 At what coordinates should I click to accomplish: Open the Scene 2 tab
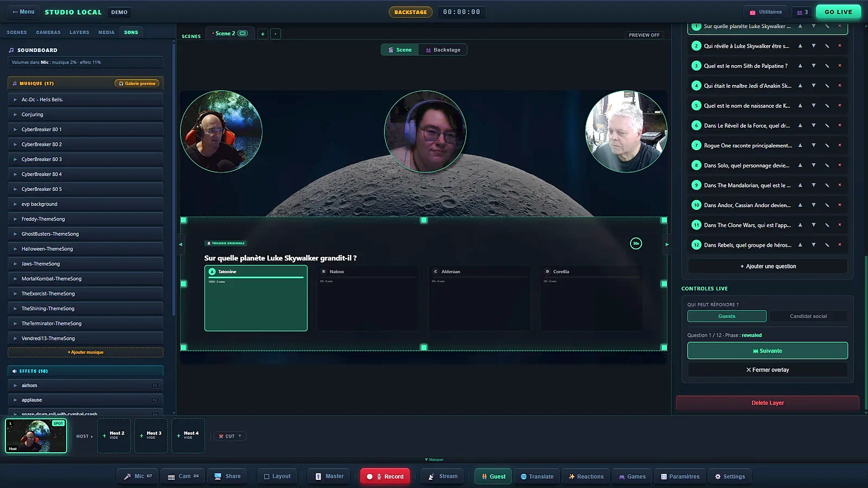pos(230,34)
